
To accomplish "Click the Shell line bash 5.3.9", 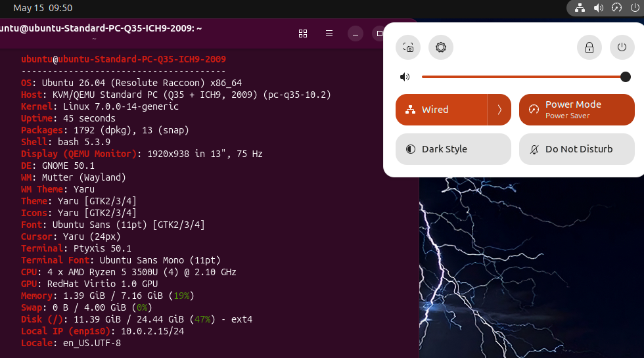I will pos(66,142).
